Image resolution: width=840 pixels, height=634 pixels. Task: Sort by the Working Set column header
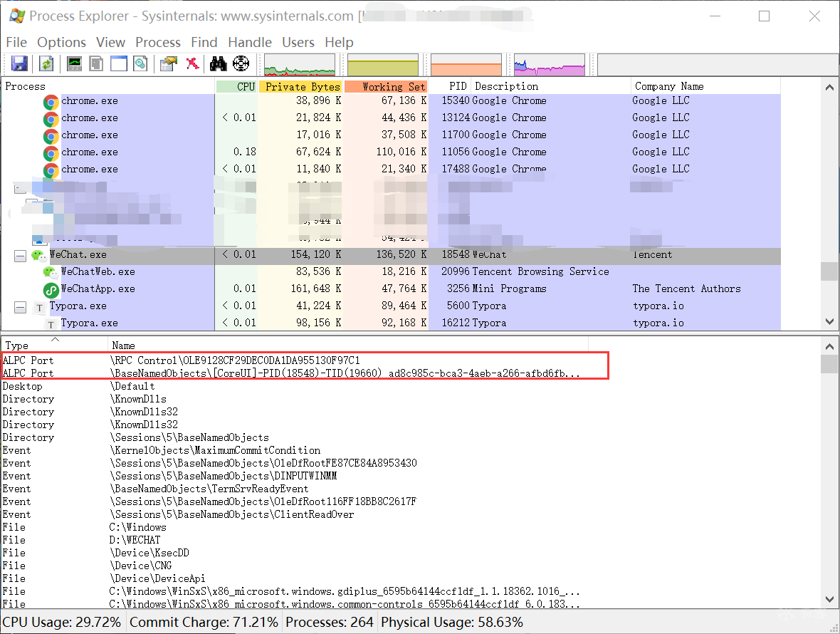click(386, 86)
